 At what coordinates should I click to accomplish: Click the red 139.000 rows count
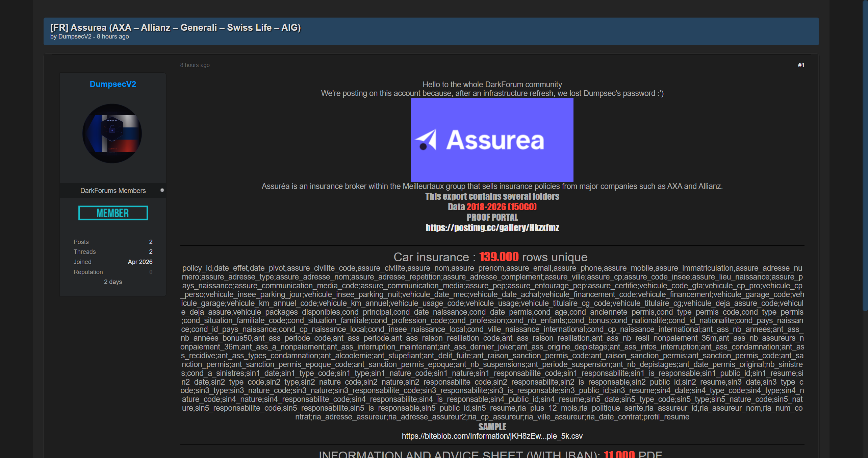499,257
